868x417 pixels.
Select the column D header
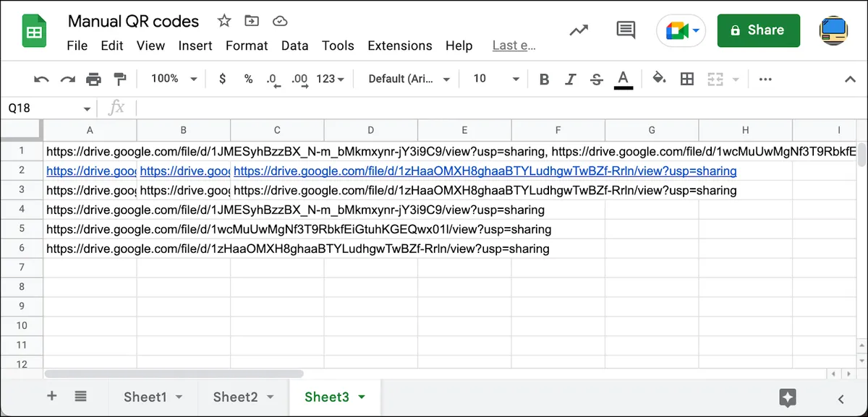click(x=370, y=130)
